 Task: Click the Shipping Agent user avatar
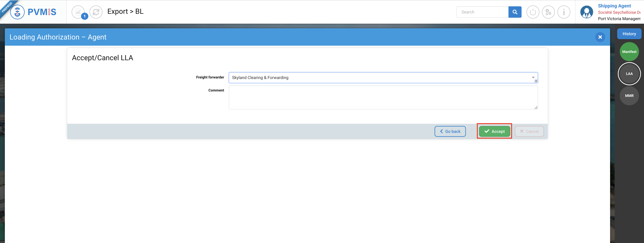tap(586, 12)
